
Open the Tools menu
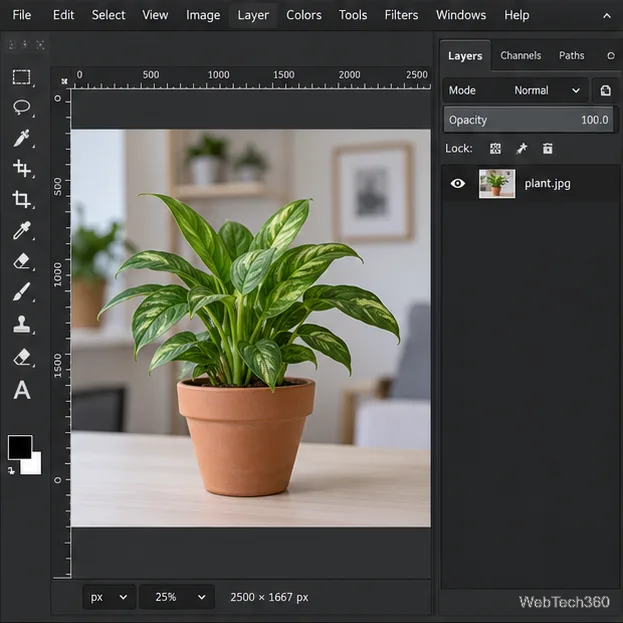pyautogui.click(x=353, y=15)
